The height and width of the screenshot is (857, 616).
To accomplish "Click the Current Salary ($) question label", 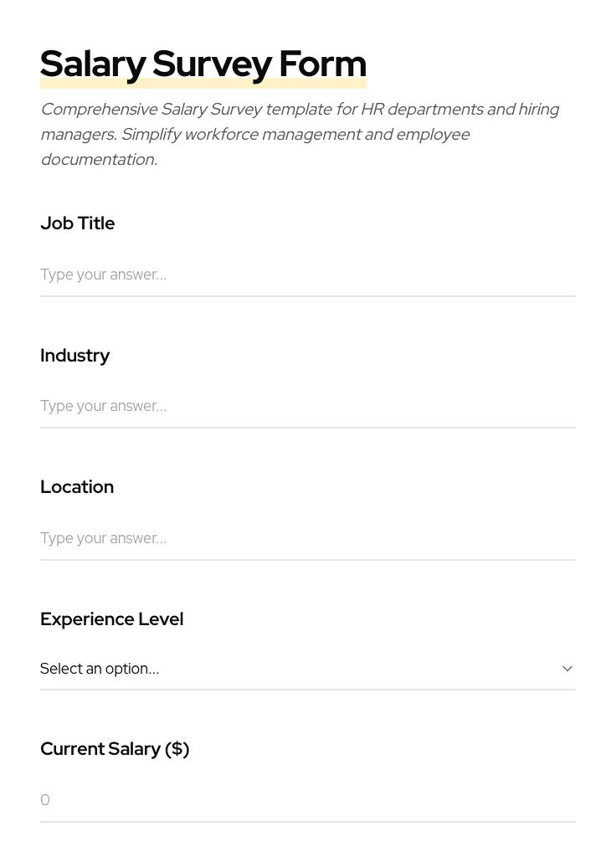I will (115, 749).
